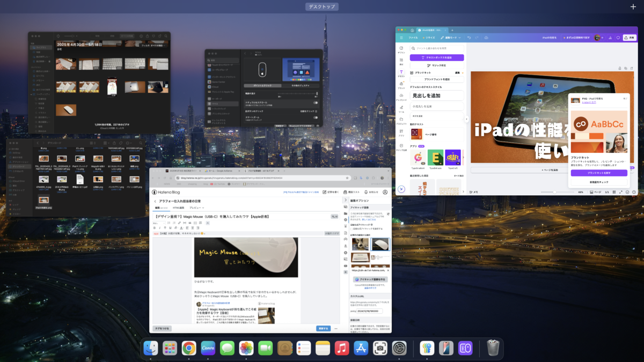Open ファイル menu in Canva

413,38
